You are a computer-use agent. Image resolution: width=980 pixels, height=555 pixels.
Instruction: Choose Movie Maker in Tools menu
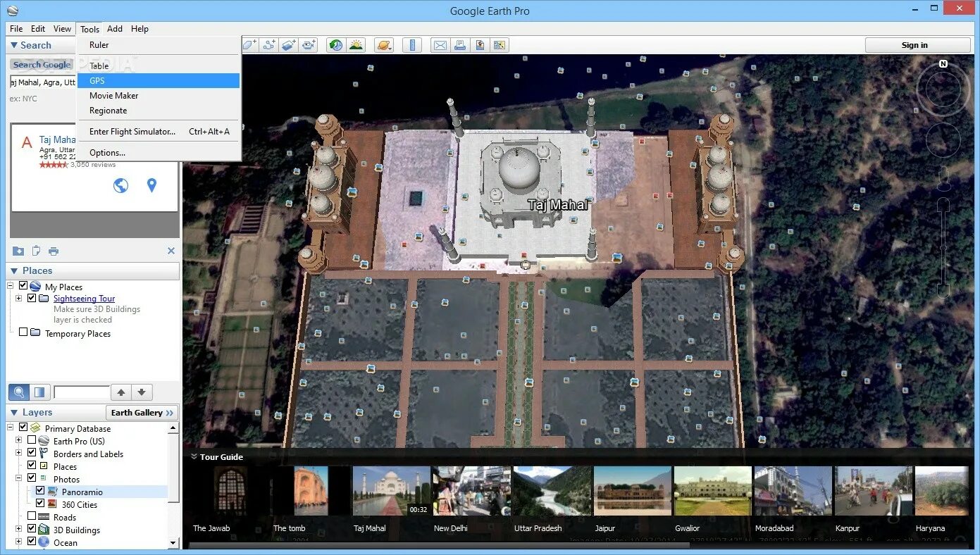coord(159,95)
